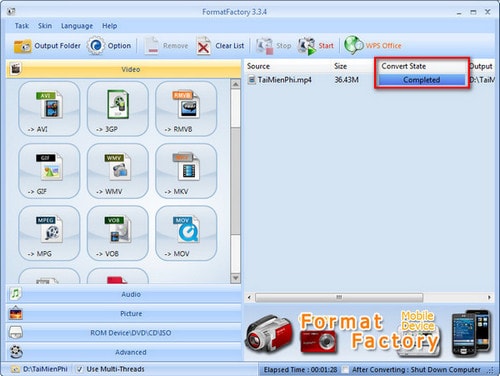Click the task list scroll right arrow

point(489,297)
